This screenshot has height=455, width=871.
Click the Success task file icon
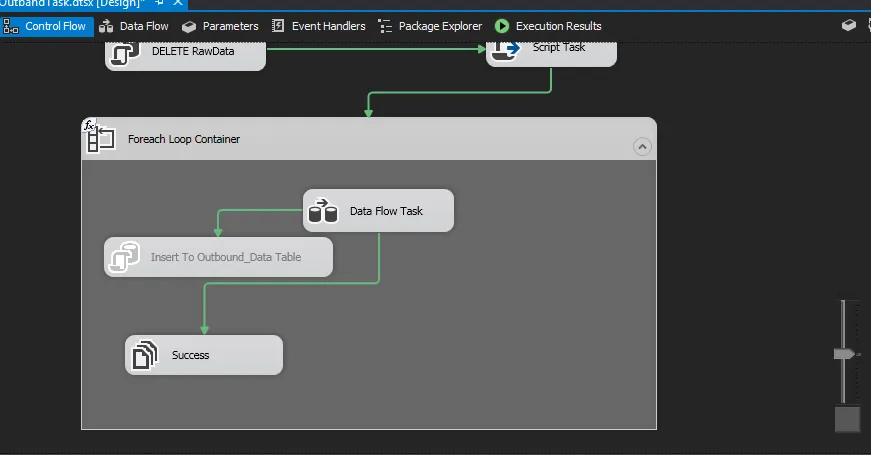click(x=145, y=355)
